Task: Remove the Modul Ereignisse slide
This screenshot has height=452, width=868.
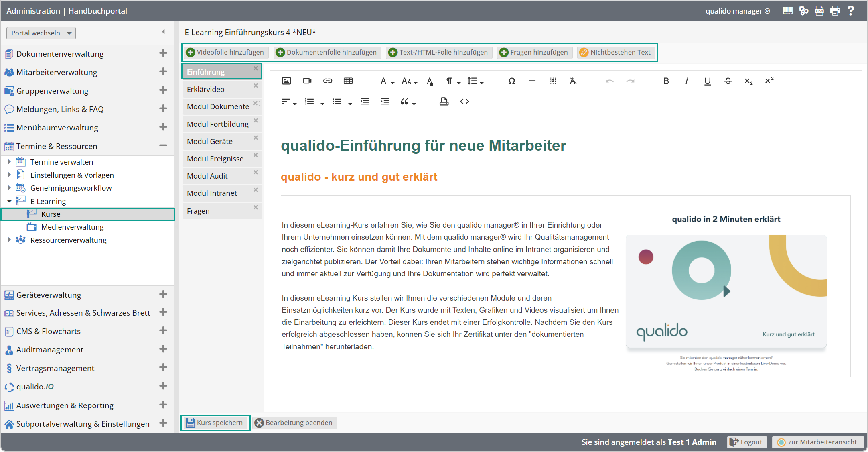Action: pos(256,155)
